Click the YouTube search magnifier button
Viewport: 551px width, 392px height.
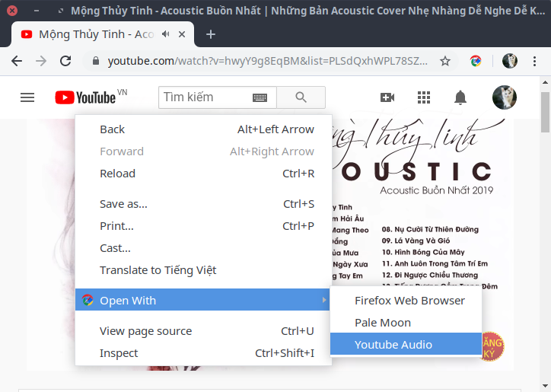point(301,97)
